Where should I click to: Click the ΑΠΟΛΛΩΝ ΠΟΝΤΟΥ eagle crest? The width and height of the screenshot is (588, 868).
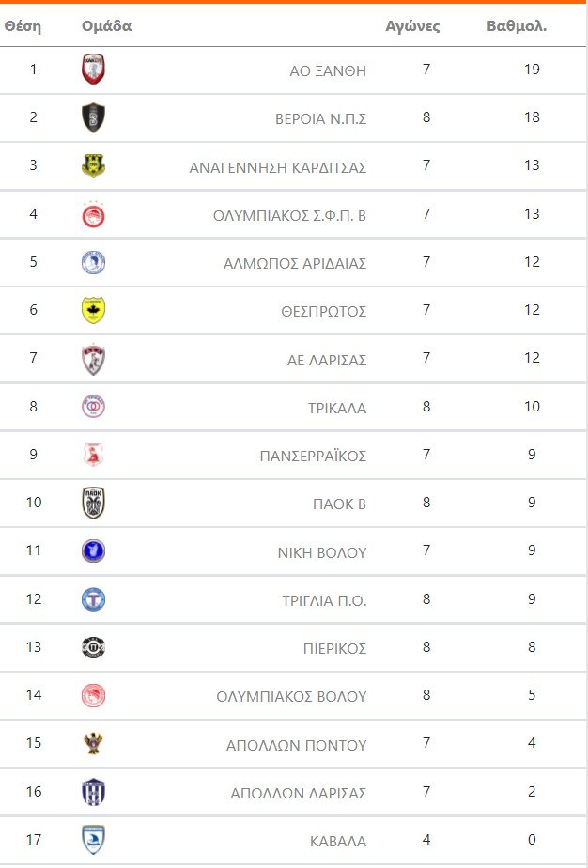pos(93,743)
